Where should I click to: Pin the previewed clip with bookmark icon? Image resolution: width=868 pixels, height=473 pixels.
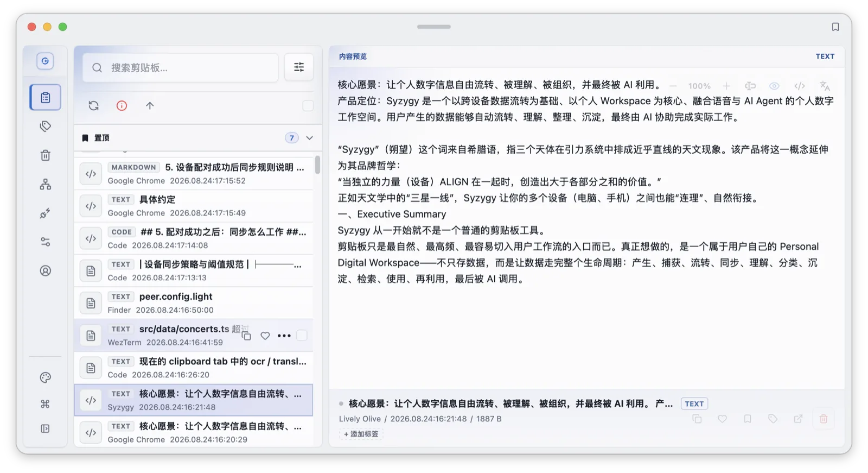point(748,419)
